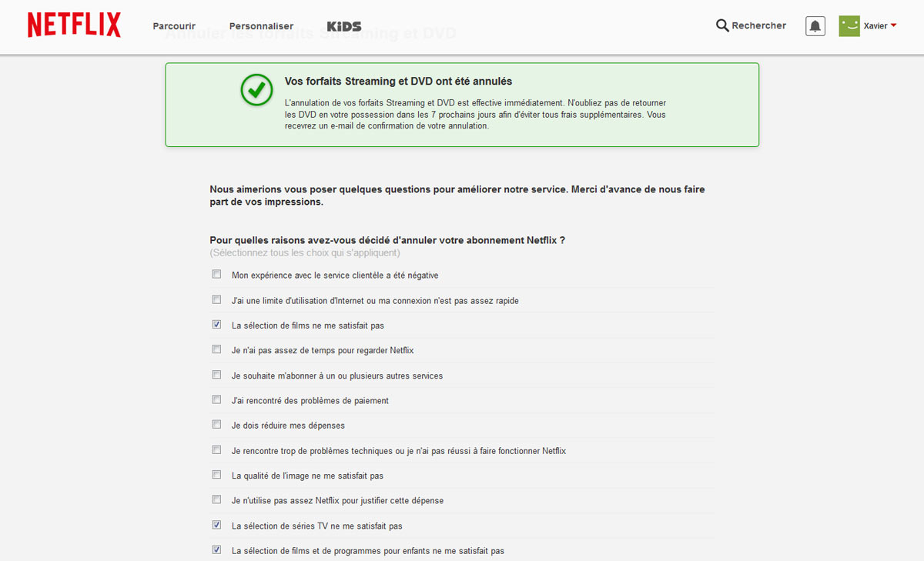Expand the Xavier account dropdown arrow
924x561 pixels.
click(893, 25)
